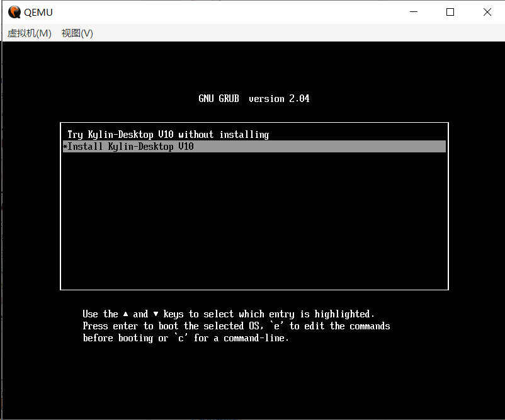Open the 虚拟机(M) menu
505x420 pixels.
coord(30,33)
